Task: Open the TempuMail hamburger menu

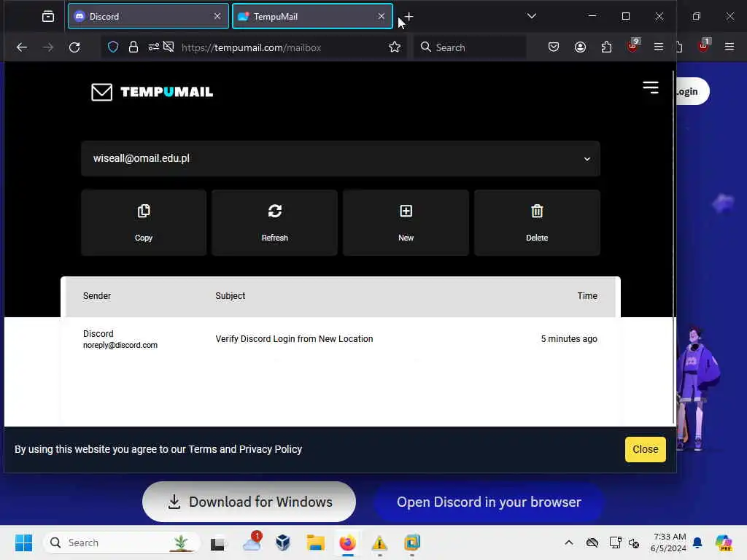Action: coord(650,87)
